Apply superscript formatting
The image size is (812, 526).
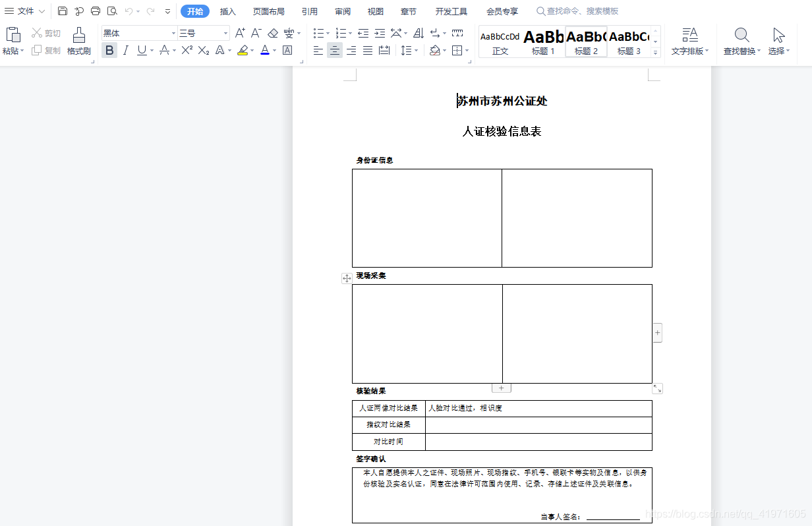[x=186, y=49]
